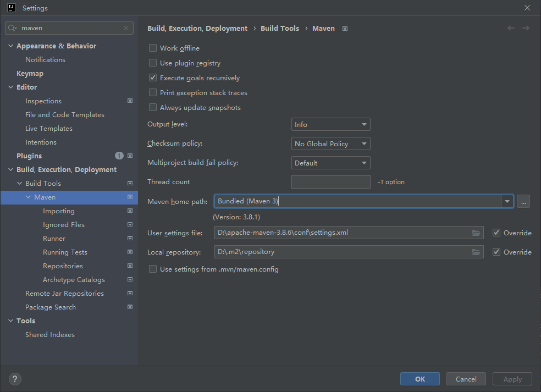Enable Print exception stack traces

[x=152, y=92]
